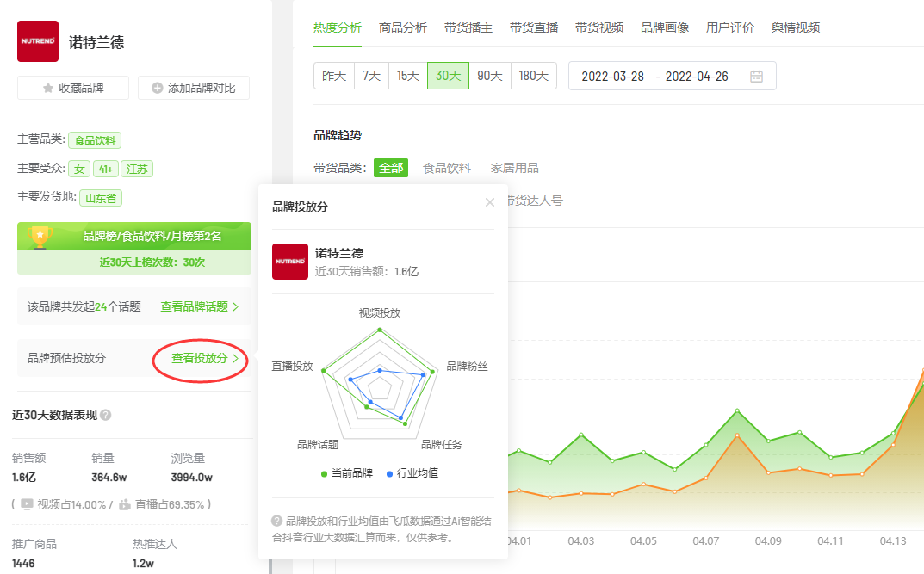Screen dimensions: 924x574
Task: Open the 查看品牌话题 link
Action: tap(199, 306)
